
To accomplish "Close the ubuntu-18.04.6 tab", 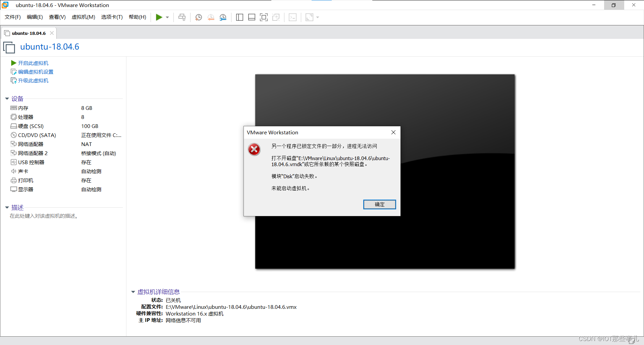I will 52,33.
